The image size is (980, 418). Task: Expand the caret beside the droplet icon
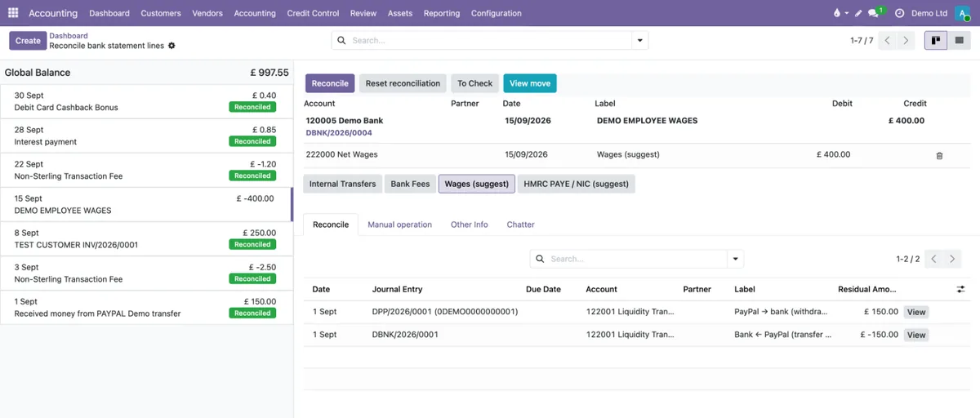(846, 13)
